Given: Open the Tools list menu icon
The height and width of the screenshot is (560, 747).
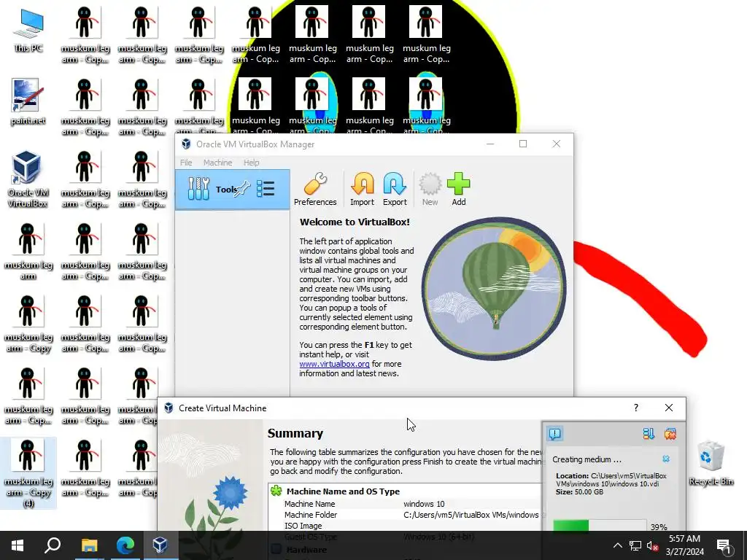Looking at the screenshot, I should pyautogui.click(x=266, y=189).
